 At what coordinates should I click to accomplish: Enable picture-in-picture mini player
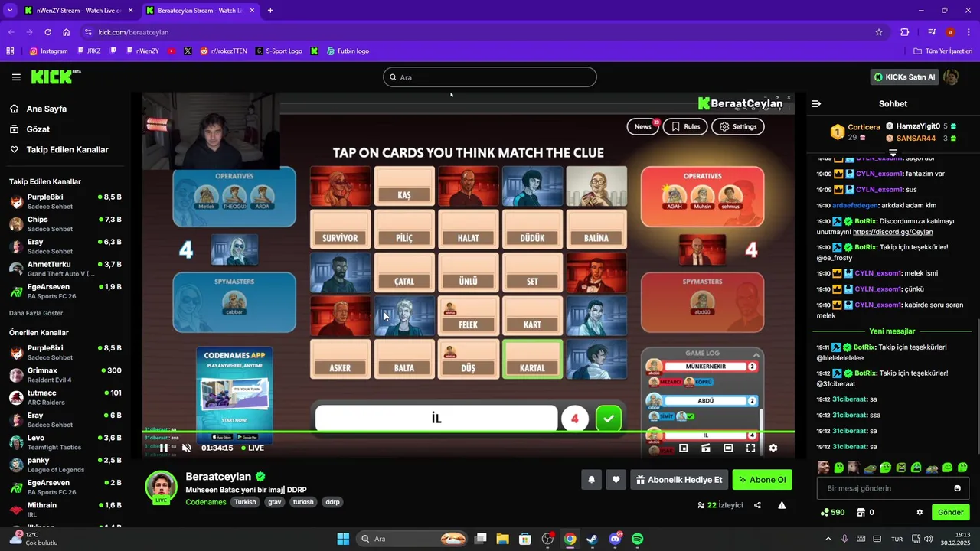point(684,448)
